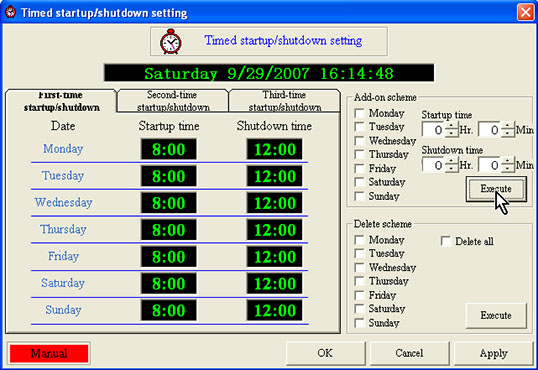Decrease Add-on startup minute spinner down arrow
The image size is (538, 370).
point(508,134)
